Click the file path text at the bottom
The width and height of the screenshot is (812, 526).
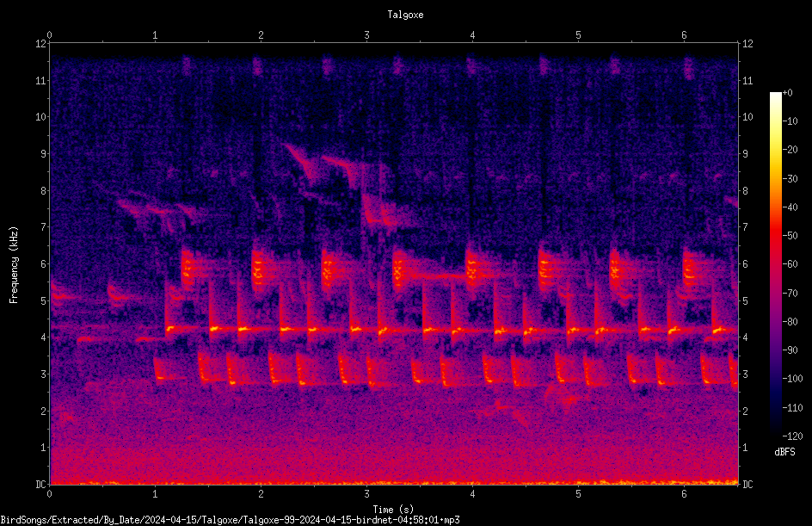[230, 520]
